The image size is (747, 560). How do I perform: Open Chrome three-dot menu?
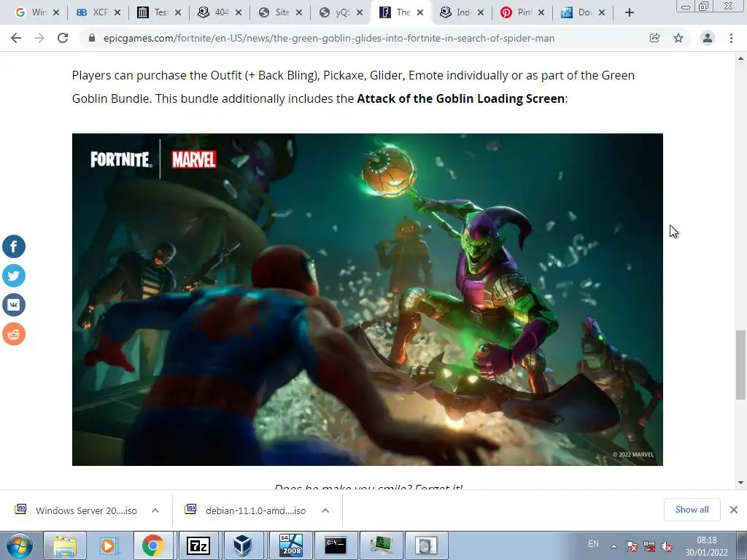click(x=731, y=38)
